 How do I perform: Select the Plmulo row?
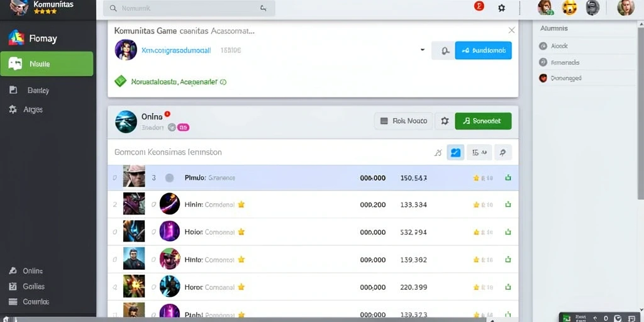tap(313, 178)
